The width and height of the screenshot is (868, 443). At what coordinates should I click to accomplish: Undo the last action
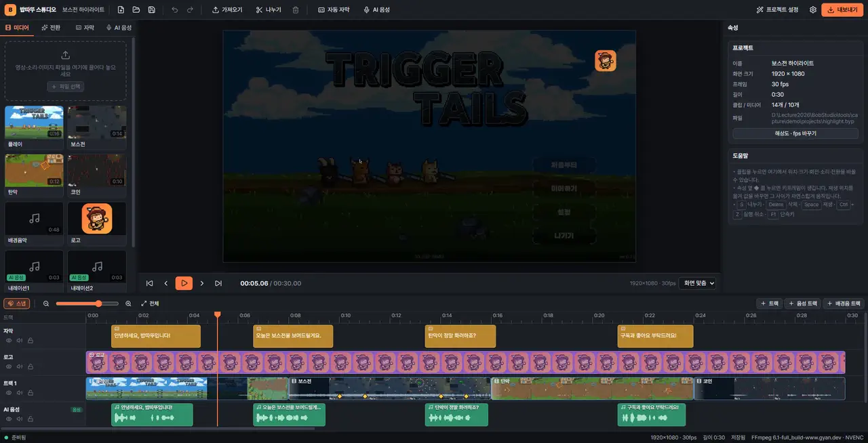(x=175, y=10)
